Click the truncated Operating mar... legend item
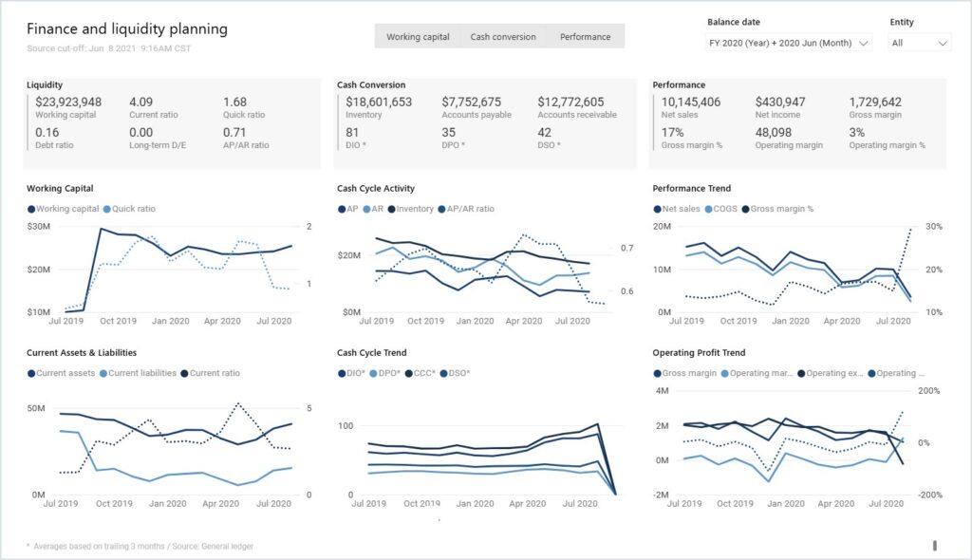Image resolution: width=972 pixels, height=560 pixels. point(757,373)
